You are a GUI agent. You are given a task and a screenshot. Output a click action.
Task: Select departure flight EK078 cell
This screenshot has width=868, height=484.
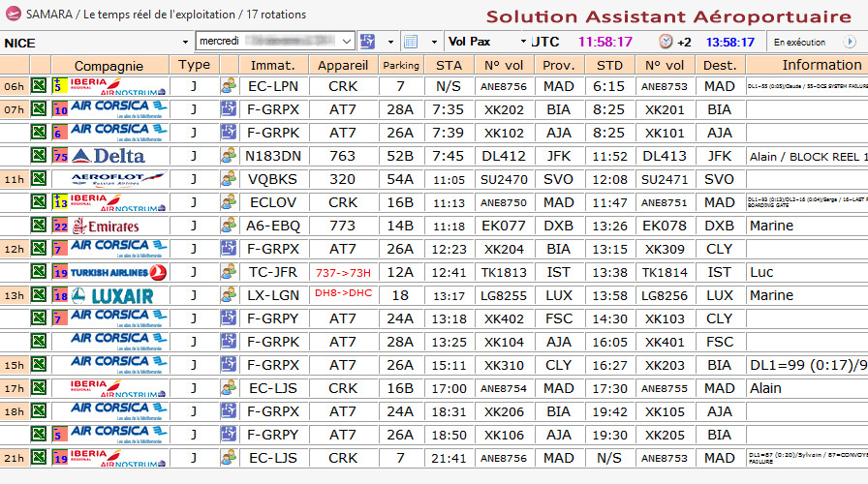point(665,226)
